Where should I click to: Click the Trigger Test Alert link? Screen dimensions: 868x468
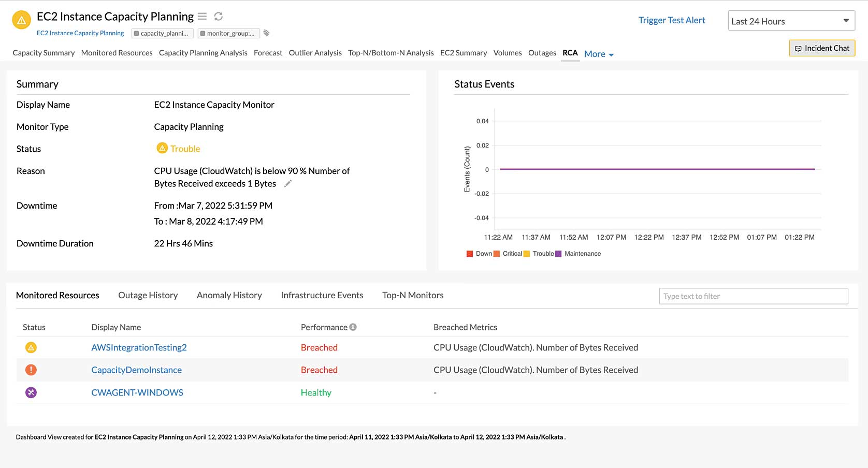[671, 20]
